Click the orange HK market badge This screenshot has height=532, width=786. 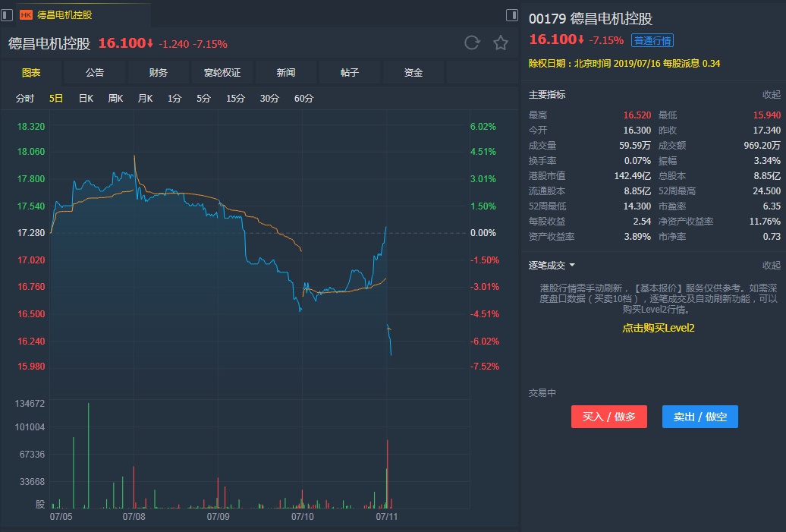(26, 15)
